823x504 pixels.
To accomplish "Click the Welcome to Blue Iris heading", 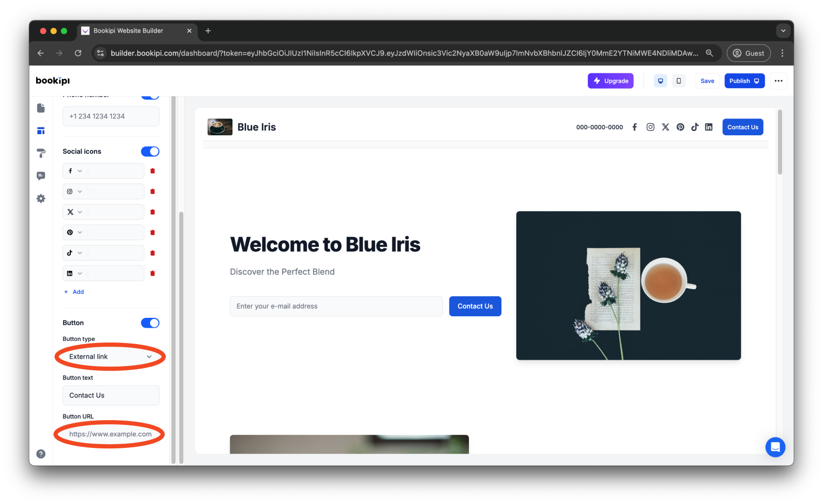I will (x=325, y=244).
